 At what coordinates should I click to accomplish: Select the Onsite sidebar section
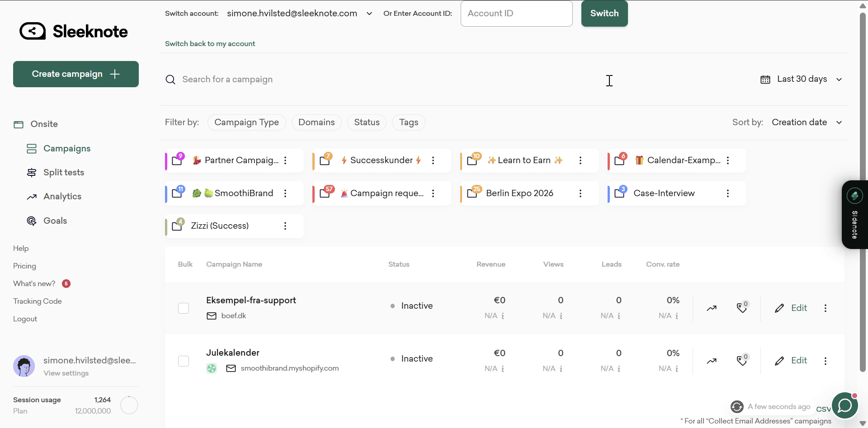44,124
